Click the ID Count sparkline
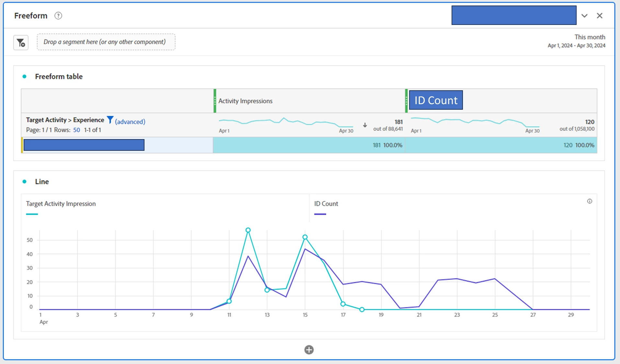This screenshot has height=364, width=620. coord(475,122)
